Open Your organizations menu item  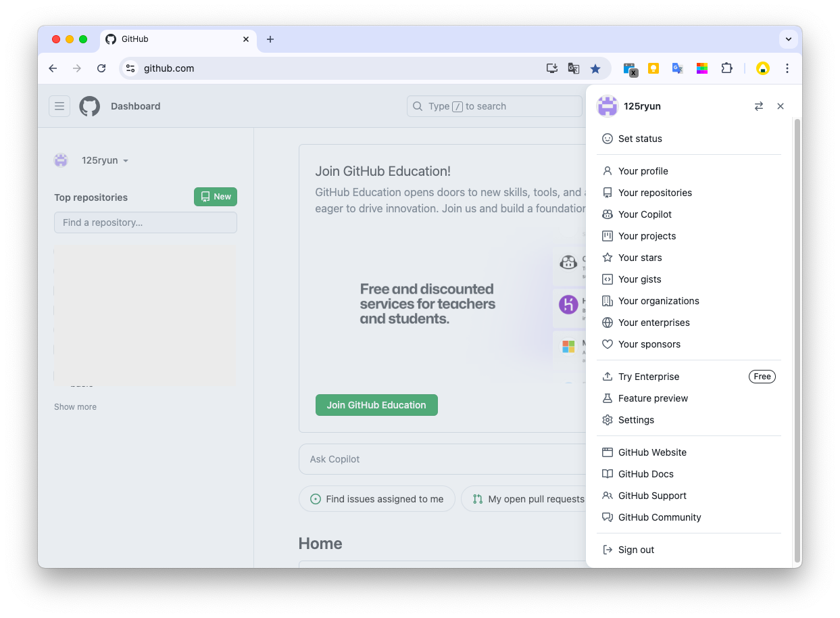tap(689, 301)
